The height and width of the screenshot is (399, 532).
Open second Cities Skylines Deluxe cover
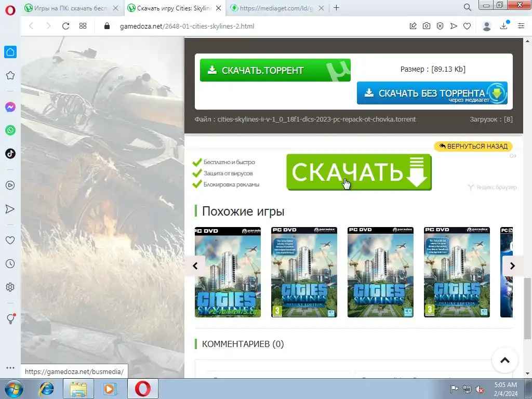tap(304, 272)
